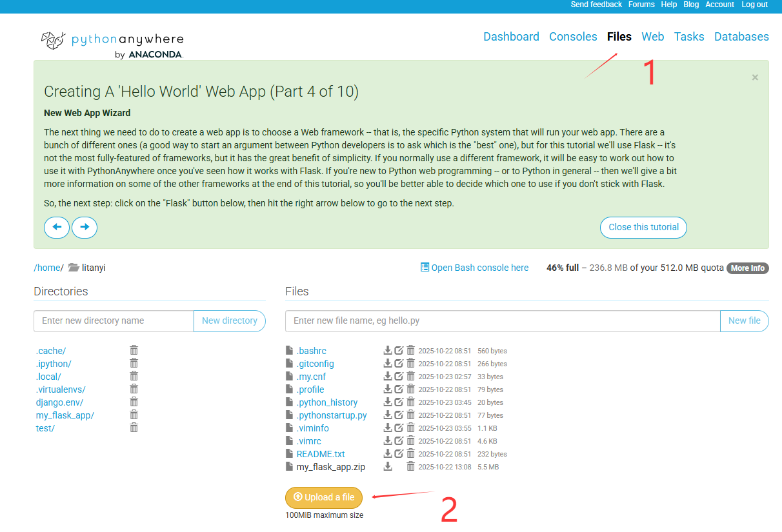Open the my_flask_app/ directory

click(x=65, y=415)
